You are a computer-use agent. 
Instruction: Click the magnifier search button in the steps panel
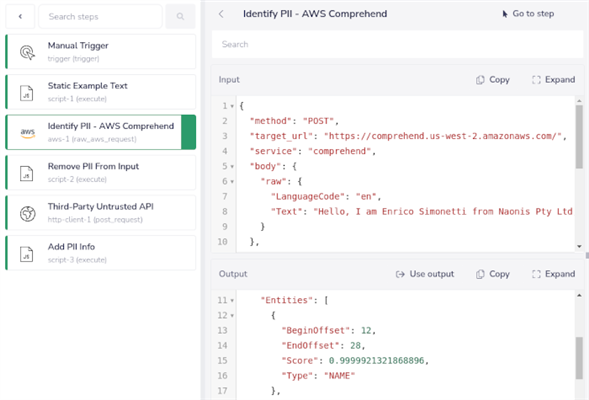[180, 17]
